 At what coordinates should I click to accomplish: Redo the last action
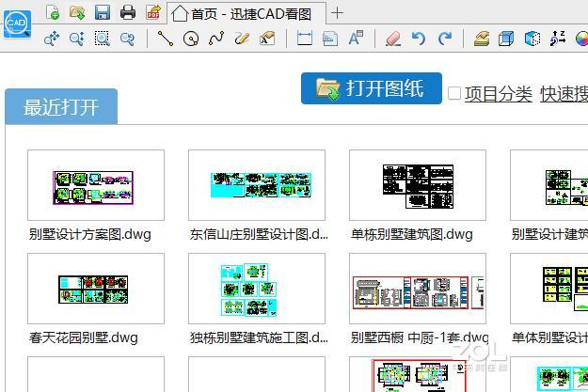tap(444, 39)
